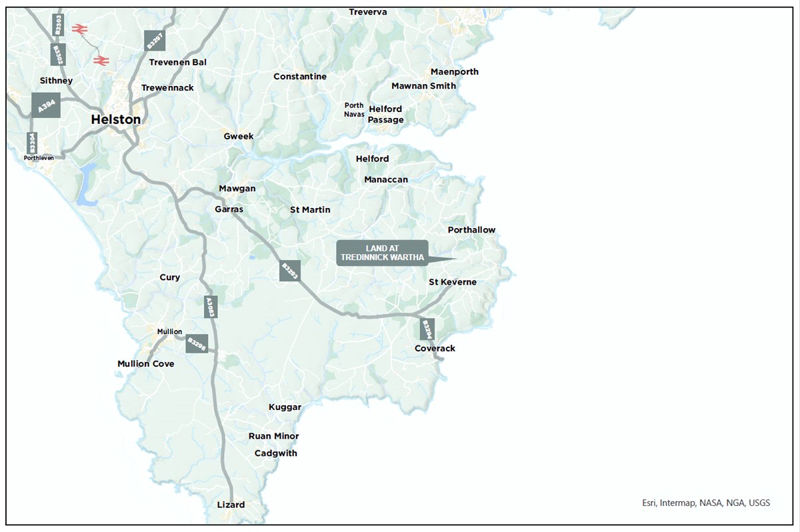Click the A3083 road shield
Image resolution: width=800 pixels, height=532 pixels.
pyautogui.click(x=211, y=307)
